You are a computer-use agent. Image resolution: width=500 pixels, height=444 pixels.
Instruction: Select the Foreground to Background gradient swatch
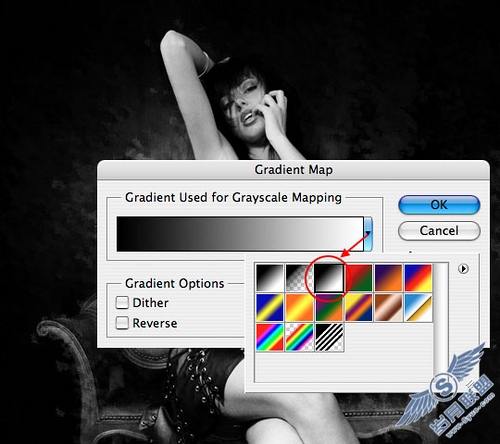(270, 278)
